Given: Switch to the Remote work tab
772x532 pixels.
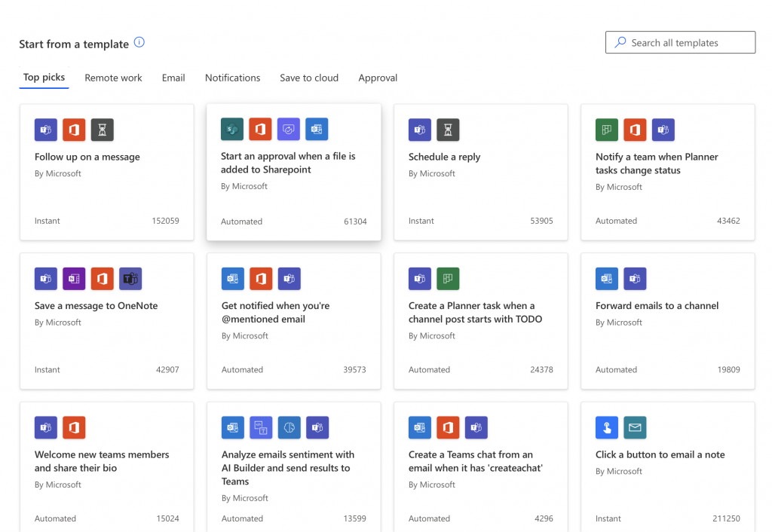Looking at the screenshot, I should [x=113, y=78].
